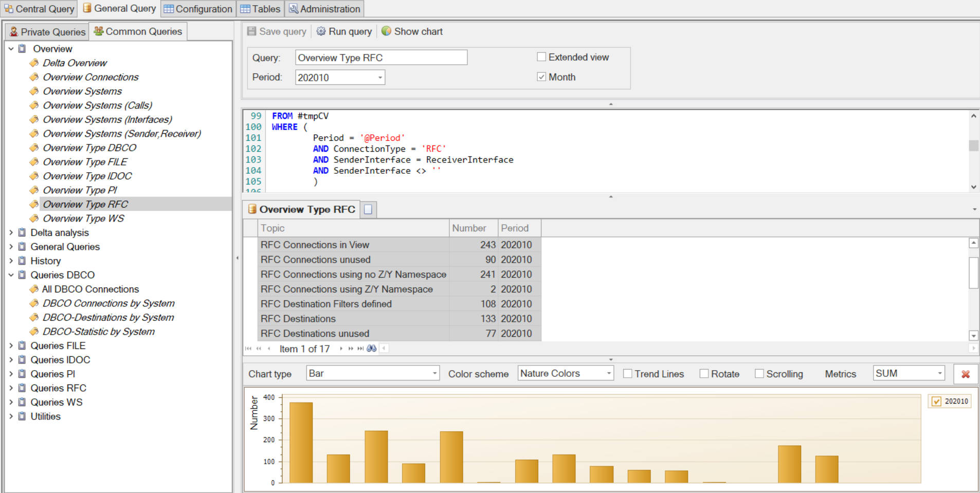This screenshot has width=980, height=493.
Task: Click the Overview folder book icon
Action: coord(22,49)
